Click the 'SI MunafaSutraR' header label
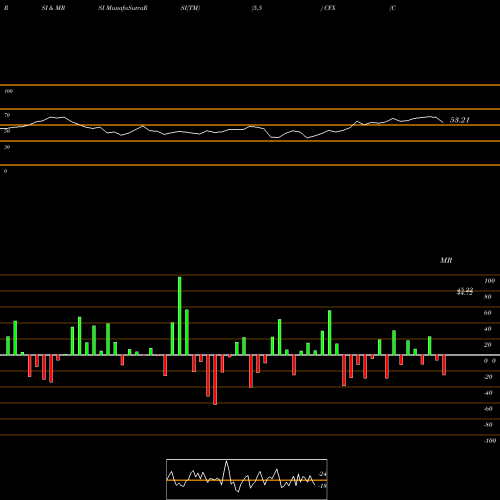 click(123, 8)
